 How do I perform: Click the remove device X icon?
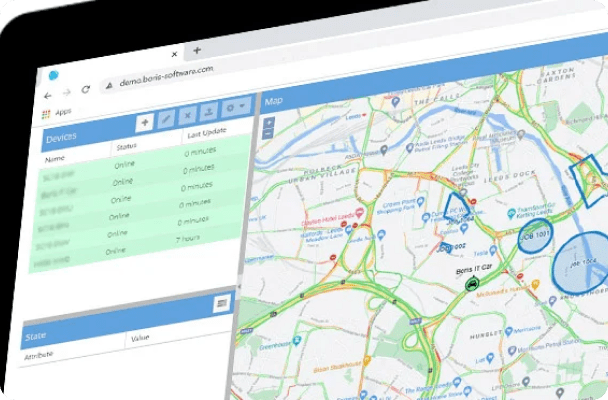tap(188, 118)
